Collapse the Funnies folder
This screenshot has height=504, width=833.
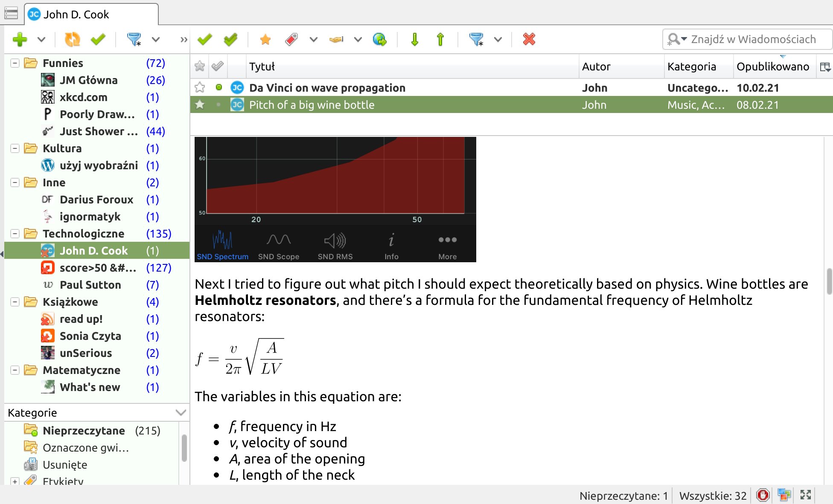click(15, 63)
